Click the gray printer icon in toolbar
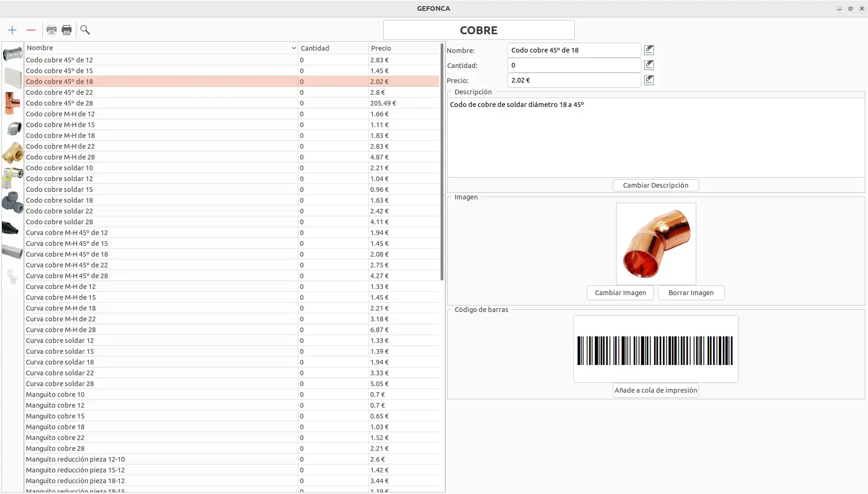The width and height of the screenshot is (868, 494). pos(52,30)
